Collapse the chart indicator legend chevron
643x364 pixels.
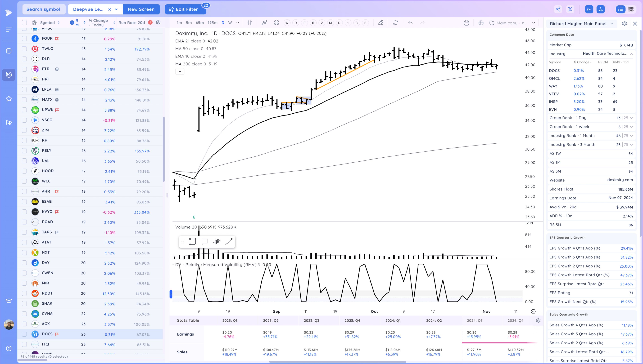(x=180, y=71)
